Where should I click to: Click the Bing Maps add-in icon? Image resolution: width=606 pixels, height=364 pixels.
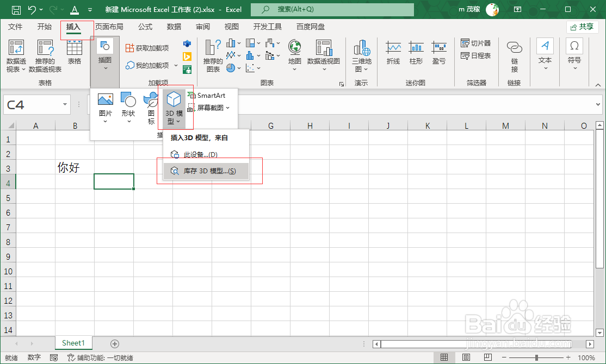(x=187, y=57)
